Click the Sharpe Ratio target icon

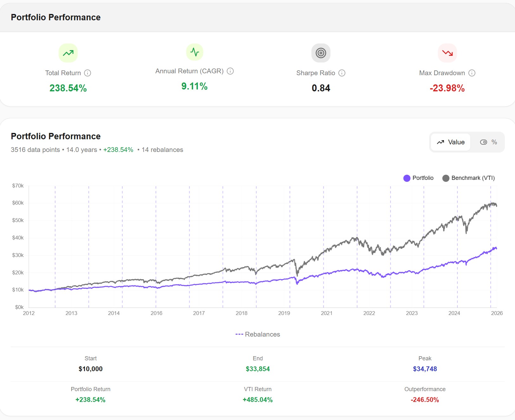pos(321,53)
